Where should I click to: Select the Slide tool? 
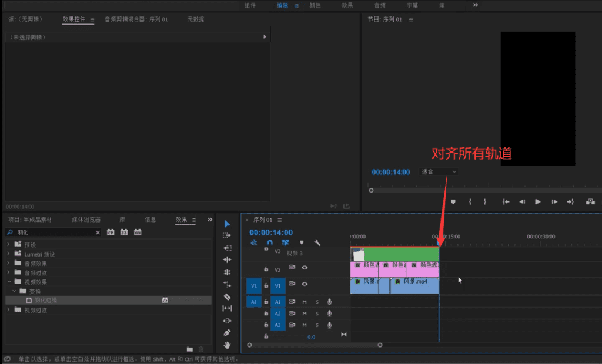tap(227, 321)
